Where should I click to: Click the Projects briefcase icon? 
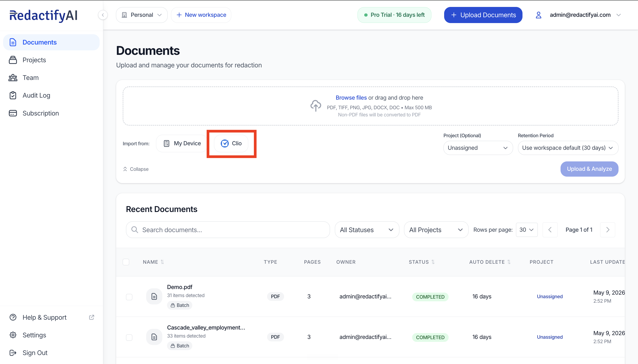[x=13, y=60]
